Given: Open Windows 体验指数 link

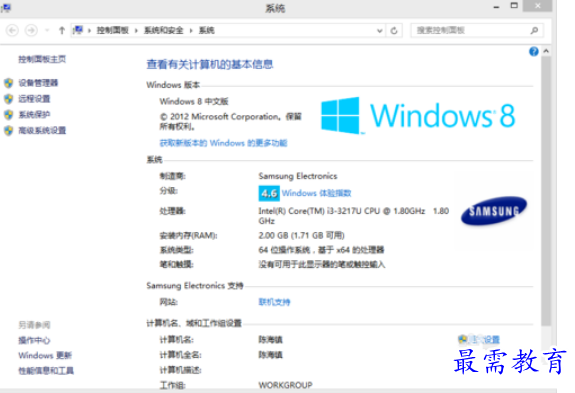Looking at the screenshot, I should (316, 193).
